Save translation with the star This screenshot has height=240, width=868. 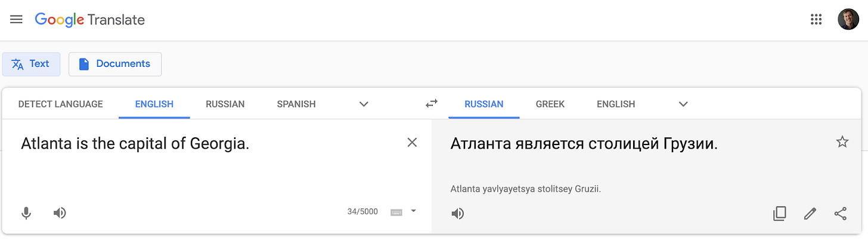[x=842, y=142]
